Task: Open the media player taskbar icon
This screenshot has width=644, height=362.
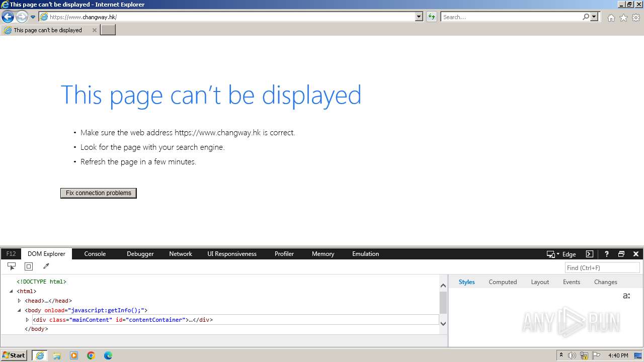Action: [x=74, y=355]
